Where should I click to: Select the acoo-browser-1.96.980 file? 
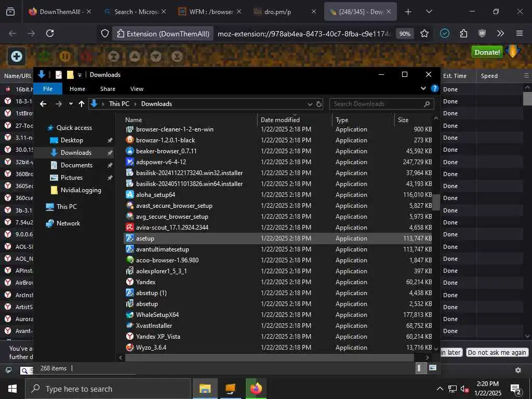point(278,260)
